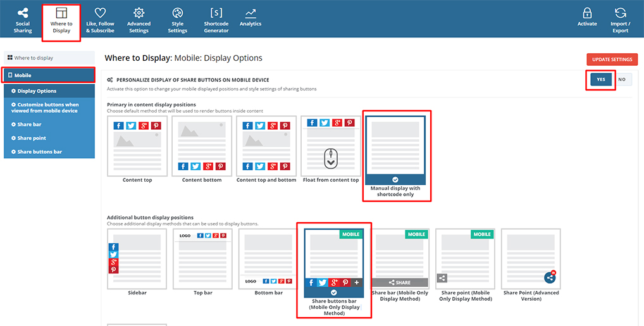Click the Update Settings button
644x326 pixels.
point(612,60)
